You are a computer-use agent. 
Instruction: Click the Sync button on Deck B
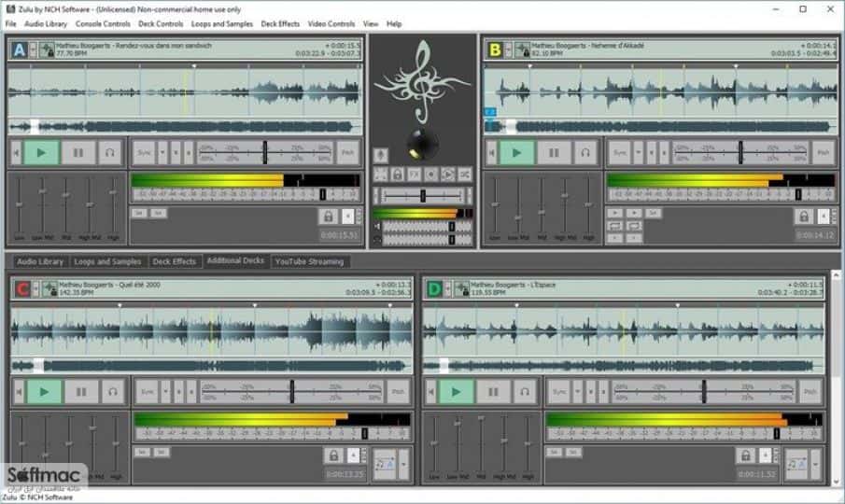620,153
